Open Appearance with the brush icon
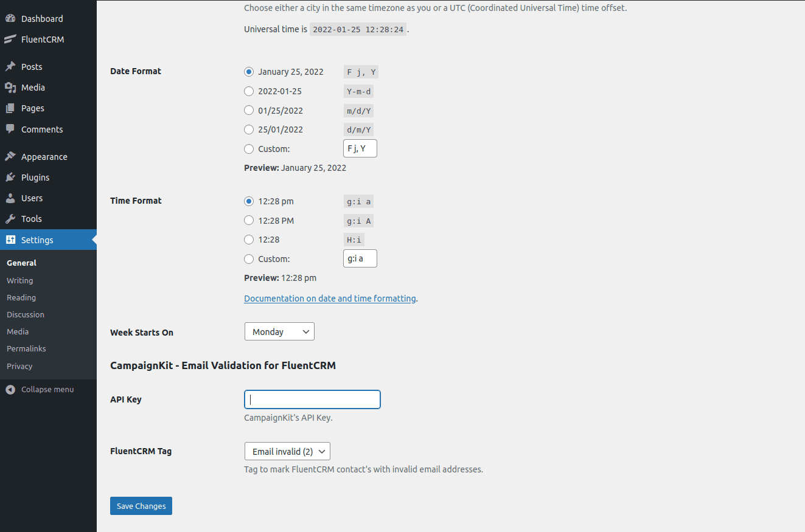The width and height of the screenshot is (805, 532). tap(10, 156)
